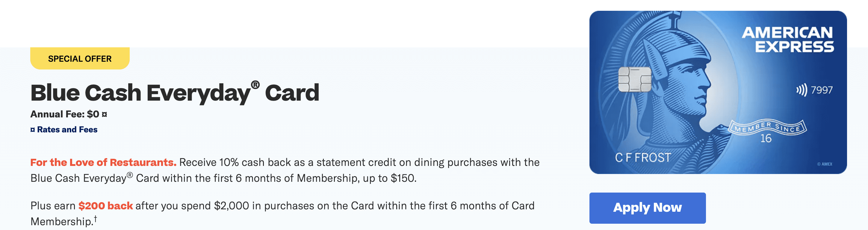868x230 pixels.
Task: Click the dagger footnote after Membership
Action: point(95,219)
